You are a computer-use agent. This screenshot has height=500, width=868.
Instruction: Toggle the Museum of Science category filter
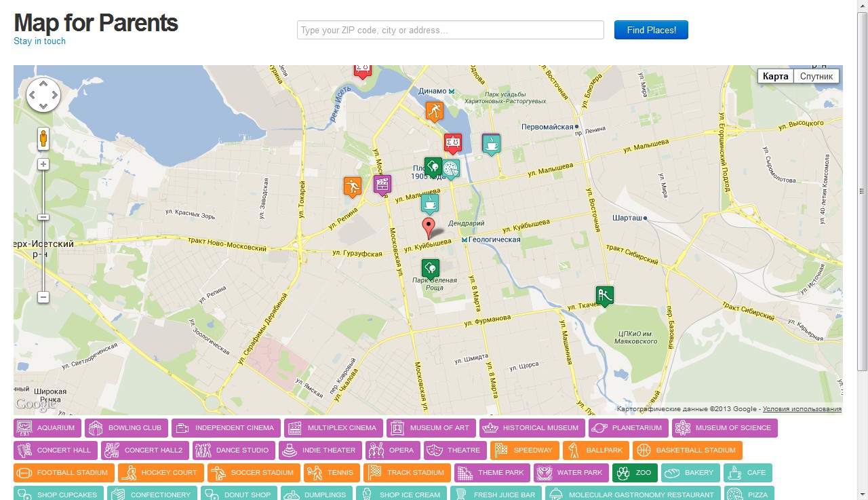click(725, 428)
